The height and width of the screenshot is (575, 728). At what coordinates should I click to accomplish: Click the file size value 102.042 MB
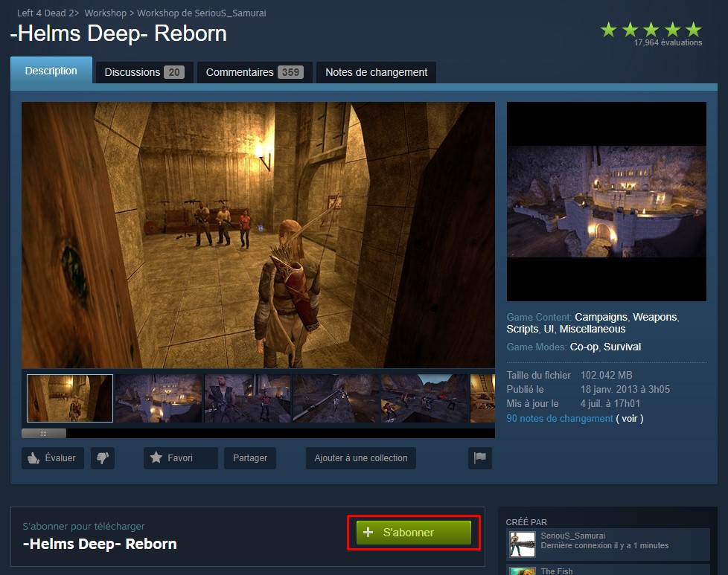607,375
